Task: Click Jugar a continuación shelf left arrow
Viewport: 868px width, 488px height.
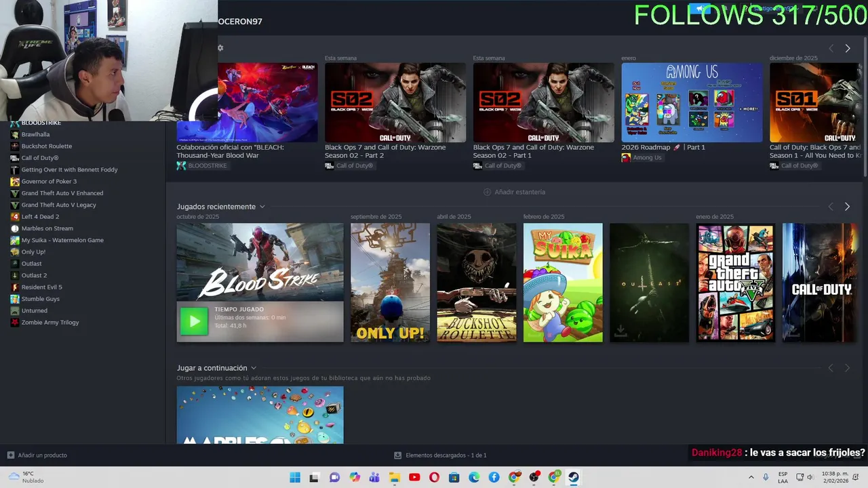Action: [x=831, y=368]
